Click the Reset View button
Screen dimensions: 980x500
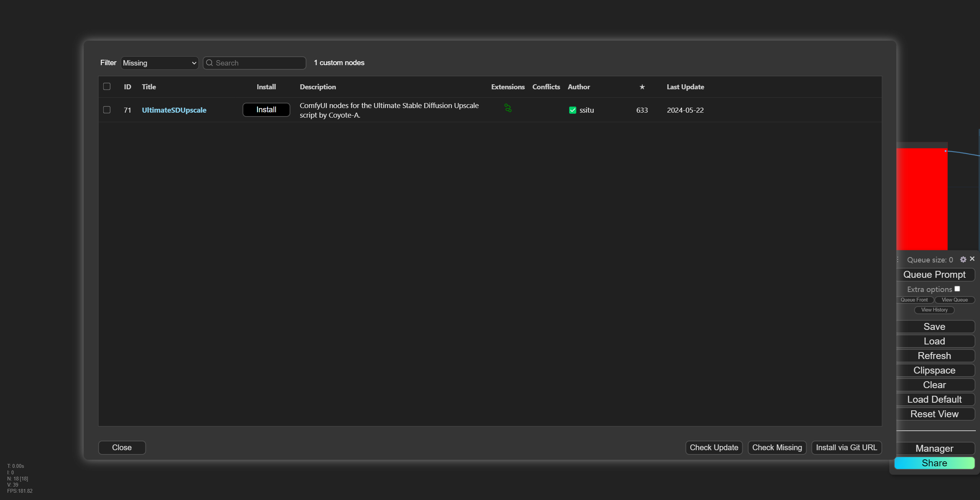tap(934, 414)
